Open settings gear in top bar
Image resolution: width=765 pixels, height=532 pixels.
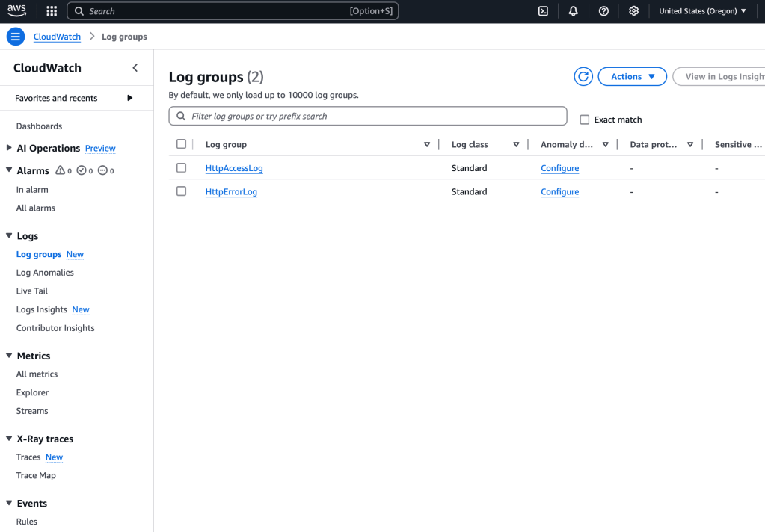(633, 11)
